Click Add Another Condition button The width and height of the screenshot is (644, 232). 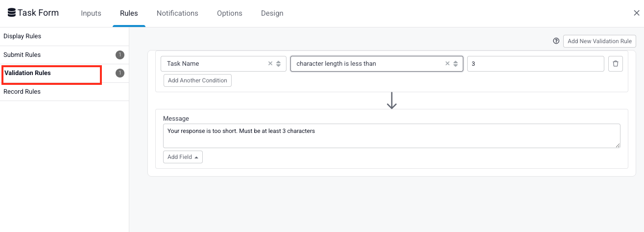point(197,80)
